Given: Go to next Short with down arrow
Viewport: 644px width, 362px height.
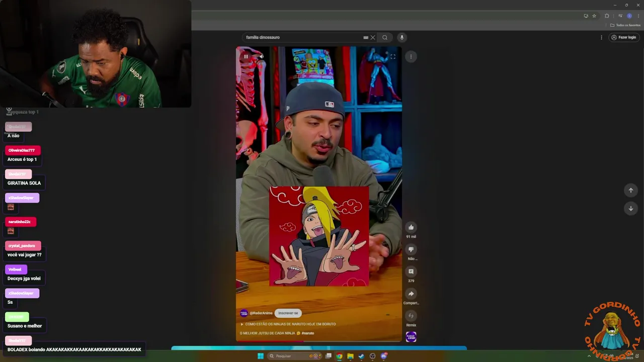Looking at the screenshot, I should tap(631, 208).
